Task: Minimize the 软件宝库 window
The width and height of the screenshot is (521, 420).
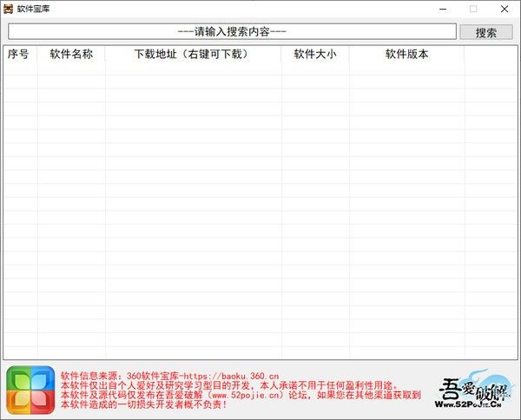Action: click(x=443, y=9)
